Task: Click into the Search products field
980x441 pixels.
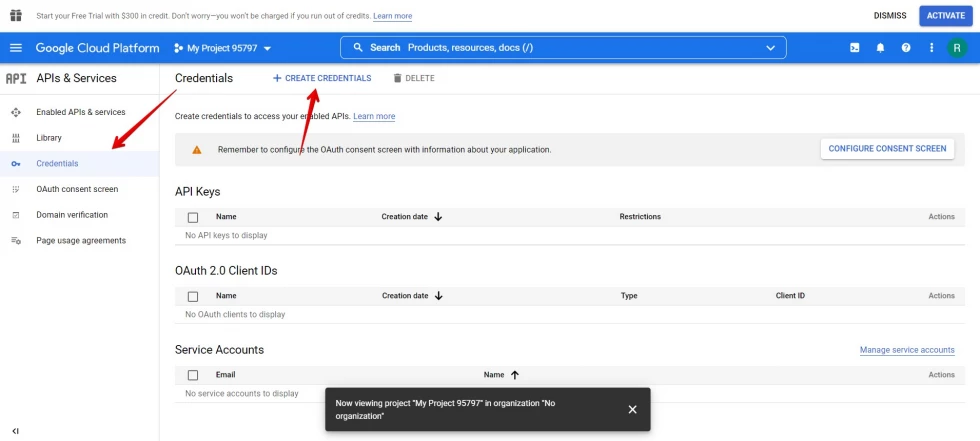Action: (560, 48)
